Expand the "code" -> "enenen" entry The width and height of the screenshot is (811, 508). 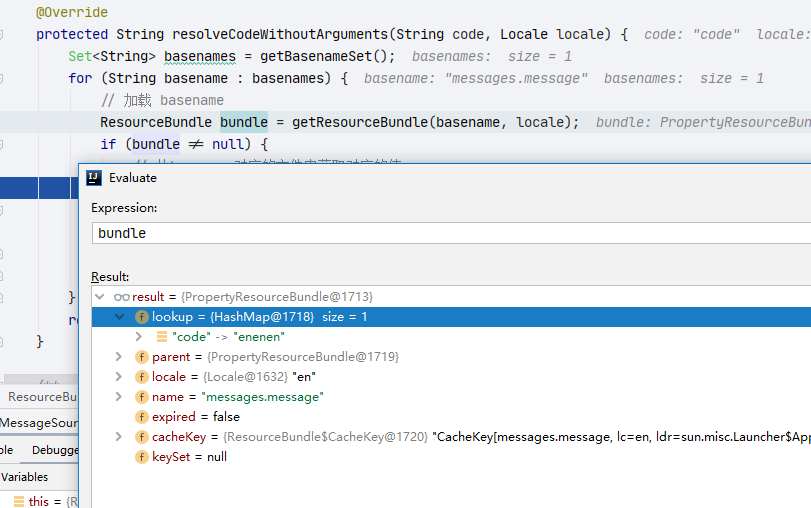click(x=139, y=337)
